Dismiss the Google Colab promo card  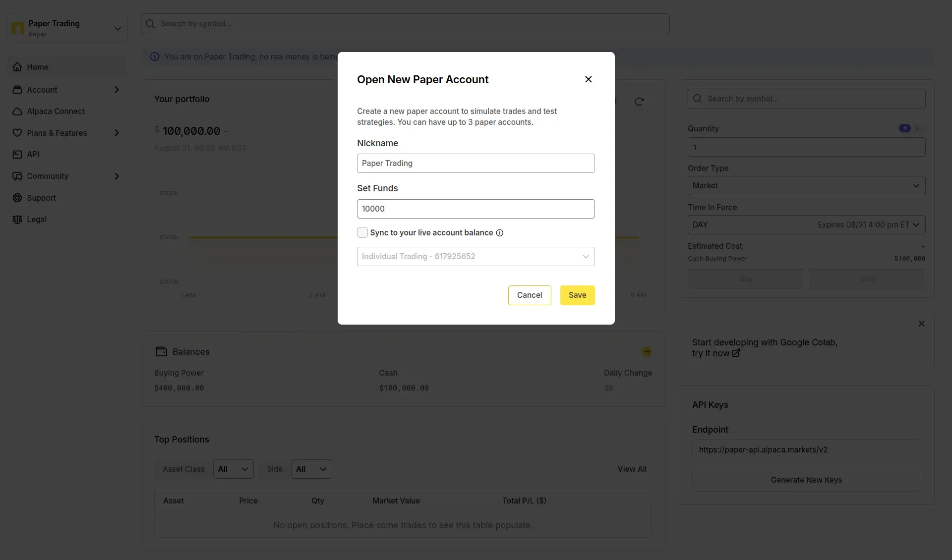click(x=921, y=324)
